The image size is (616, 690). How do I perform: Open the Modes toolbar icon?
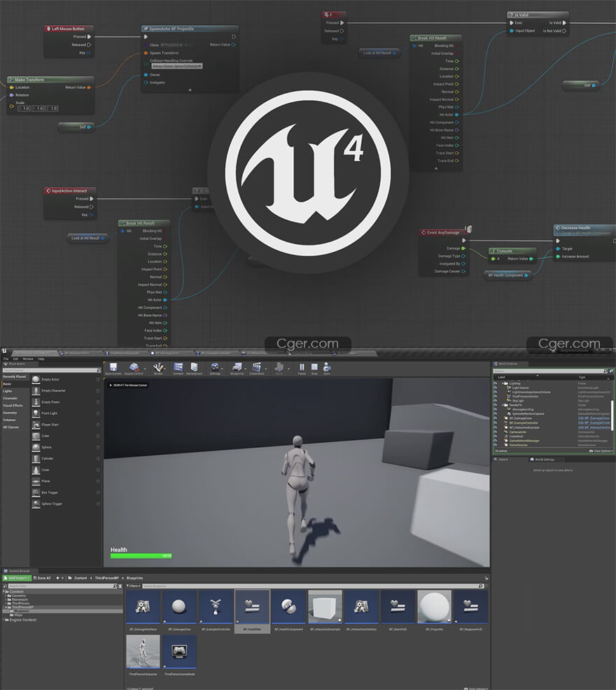click(x=158, y=368)
